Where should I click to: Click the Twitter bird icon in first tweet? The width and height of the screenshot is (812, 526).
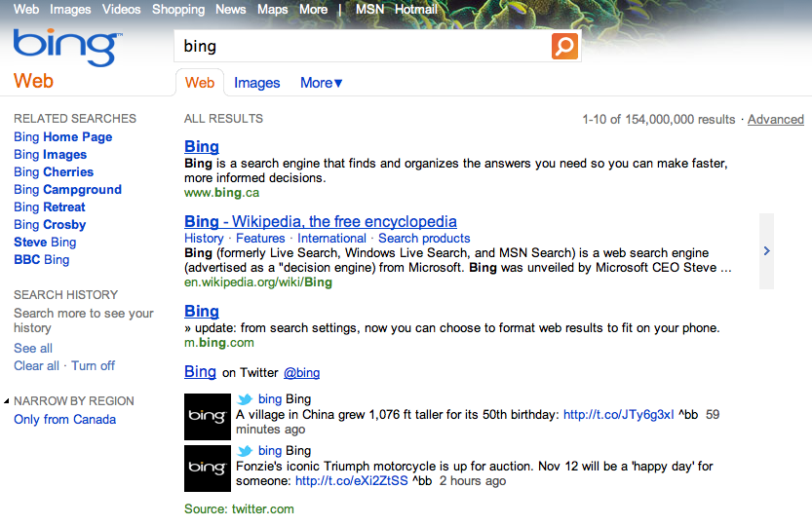[245, 398]
